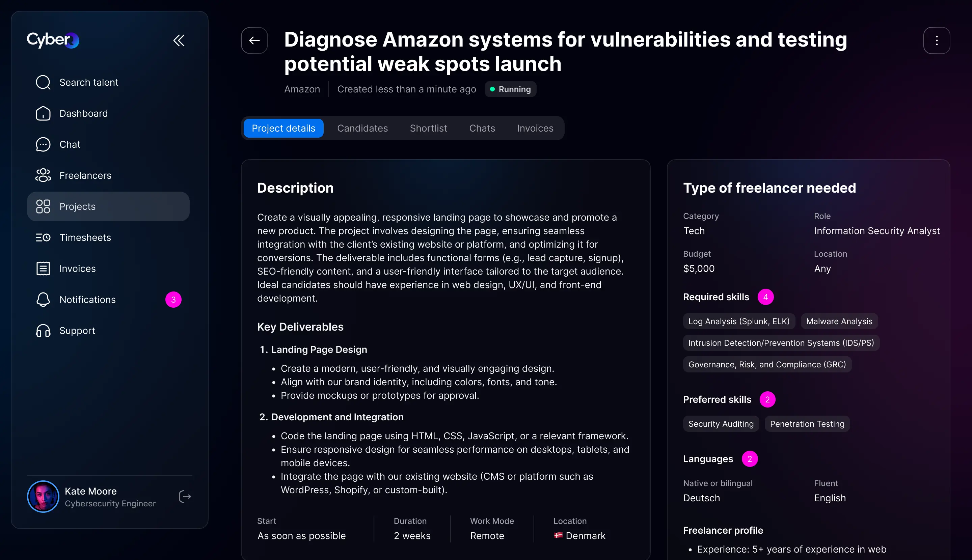Click the Running status badge
Viewport: 972px width, 560px height.
coord(510,89)
